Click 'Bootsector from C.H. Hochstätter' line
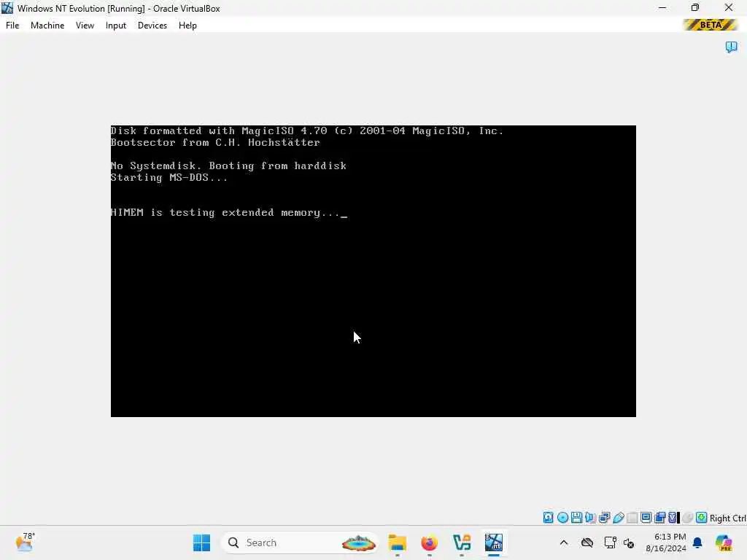747x560 pixels. [215, 142]
